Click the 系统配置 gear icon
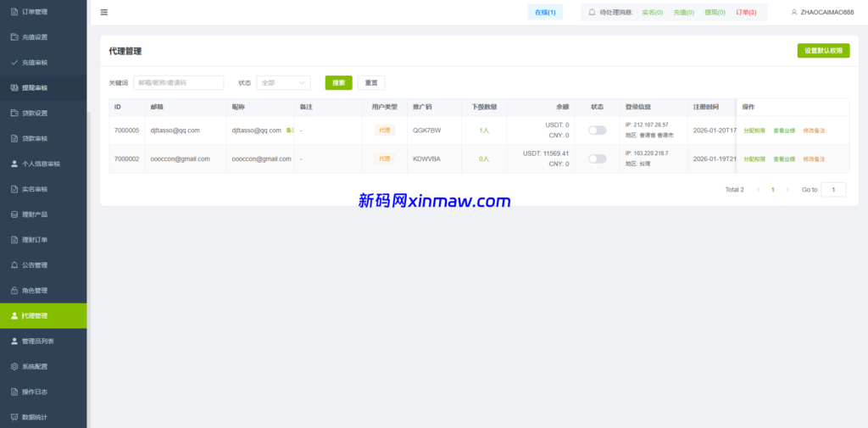 coord(14,366)
